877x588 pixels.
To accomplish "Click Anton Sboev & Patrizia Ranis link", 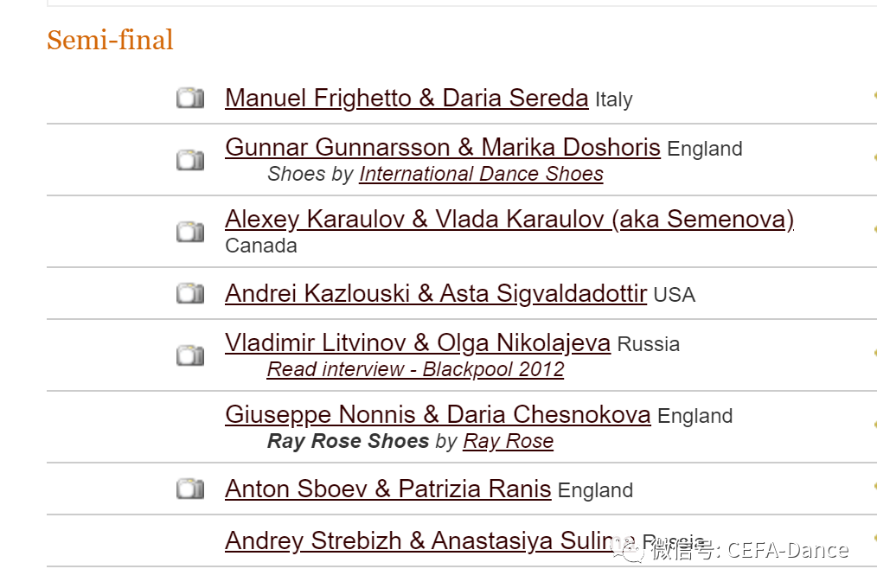I will click(387, 489).
